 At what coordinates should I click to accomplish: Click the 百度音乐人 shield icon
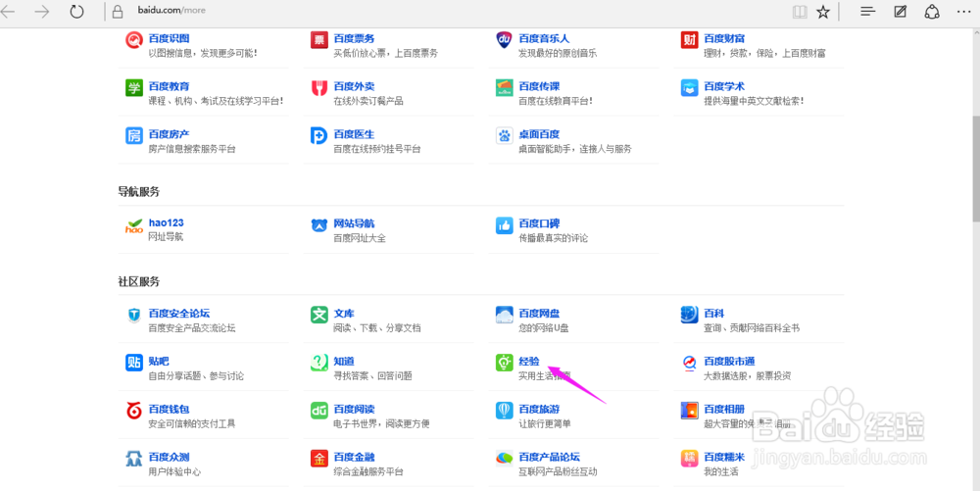coord(504,40)
